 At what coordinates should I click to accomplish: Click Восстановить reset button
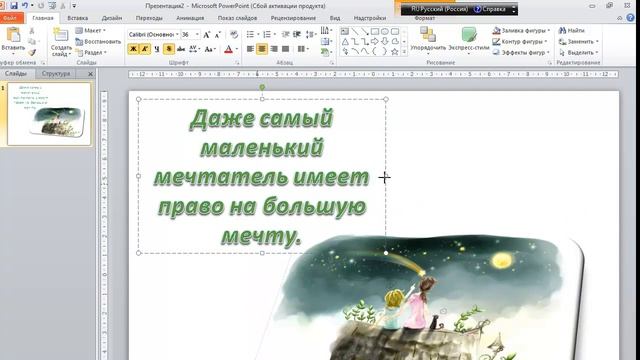tap(98, 42)
